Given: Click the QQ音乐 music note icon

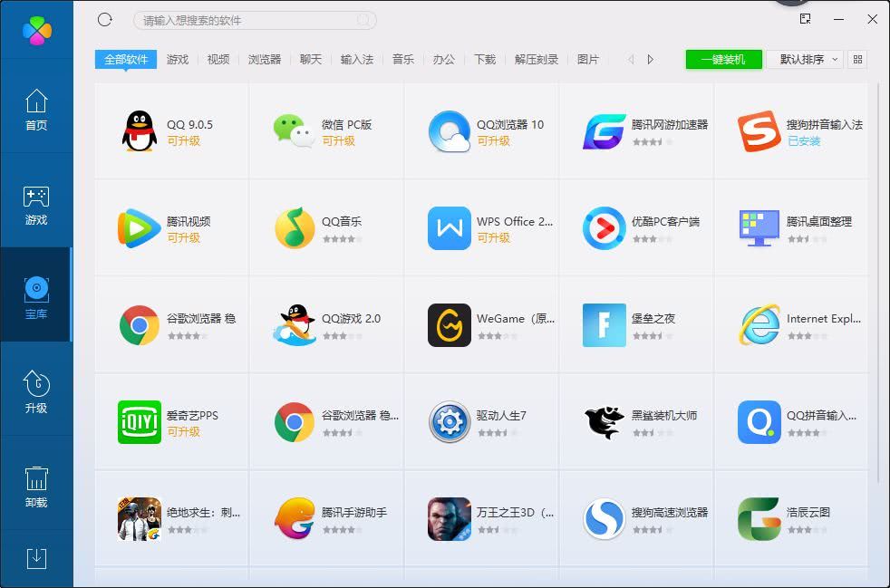Looking at the screenshot, I should pos(294,228).
